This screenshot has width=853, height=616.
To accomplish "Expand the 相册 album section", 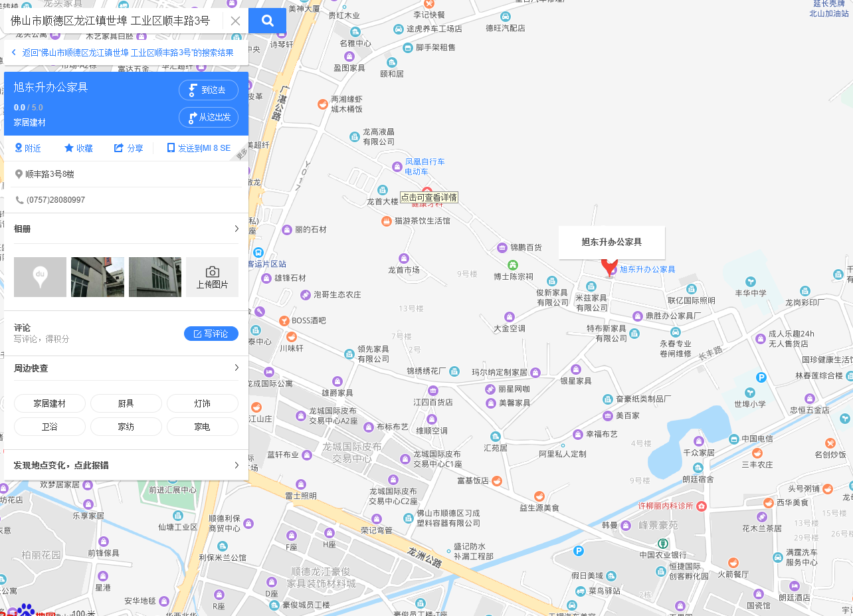I will [236, 229].
